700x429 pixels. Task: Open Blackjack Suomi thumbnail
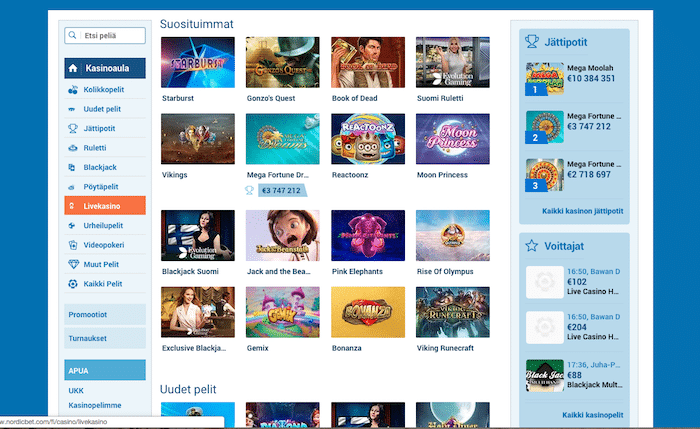198,236
